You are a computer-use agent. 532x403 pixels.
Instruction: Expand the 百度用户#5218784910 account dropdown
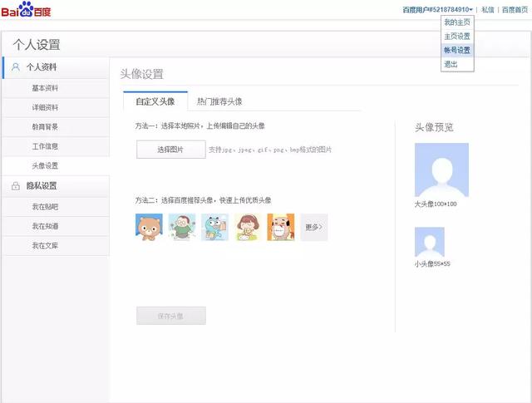[438, 10]
